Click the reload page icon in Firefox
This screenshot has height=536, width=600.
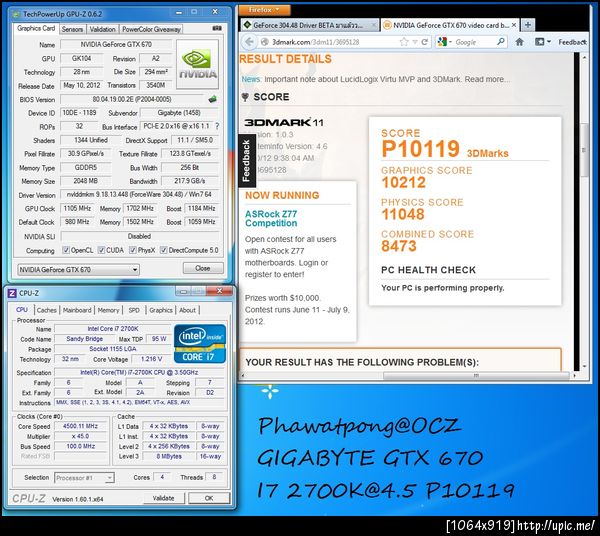tap(424, 42)
